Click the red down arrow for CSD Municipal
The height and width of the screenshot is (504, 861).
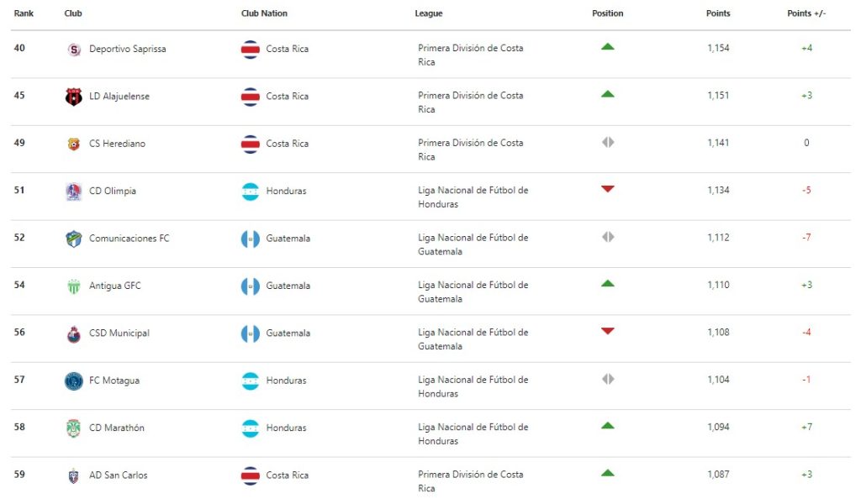tap(607, 331)
